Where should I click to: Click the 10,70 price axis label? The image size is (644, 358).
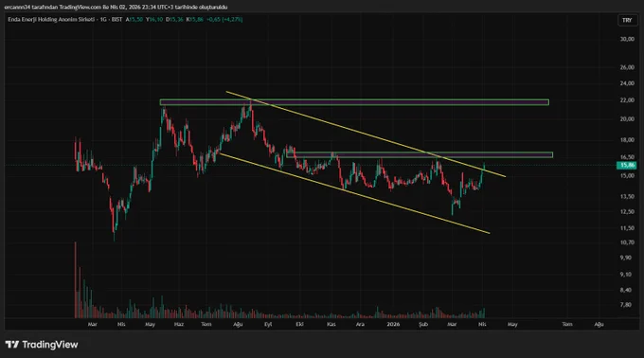coord(627,242)
